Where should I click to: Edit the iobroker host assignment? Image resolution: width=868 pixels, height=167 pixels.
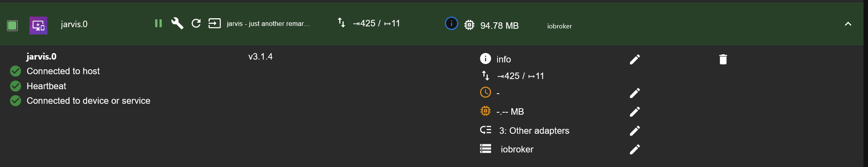(x=635, y=150)
